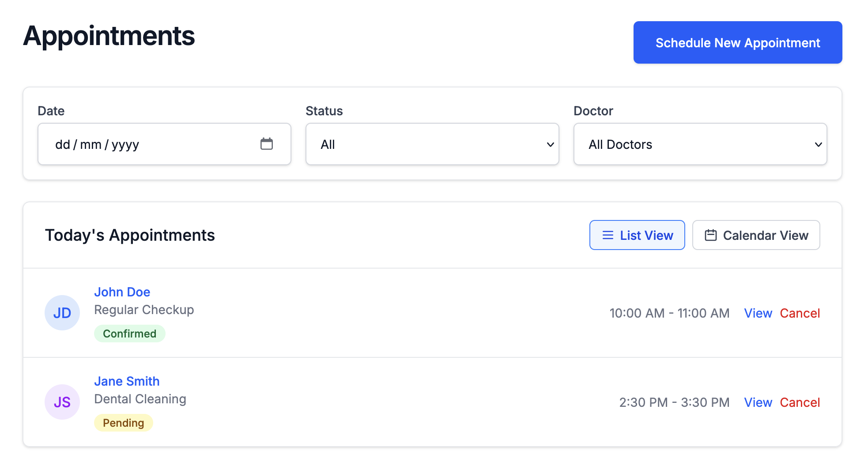This screenshot has width=868, height=470.
Task: Click the chevron on the Status dropdown
Action: click(x=550, y=144)
